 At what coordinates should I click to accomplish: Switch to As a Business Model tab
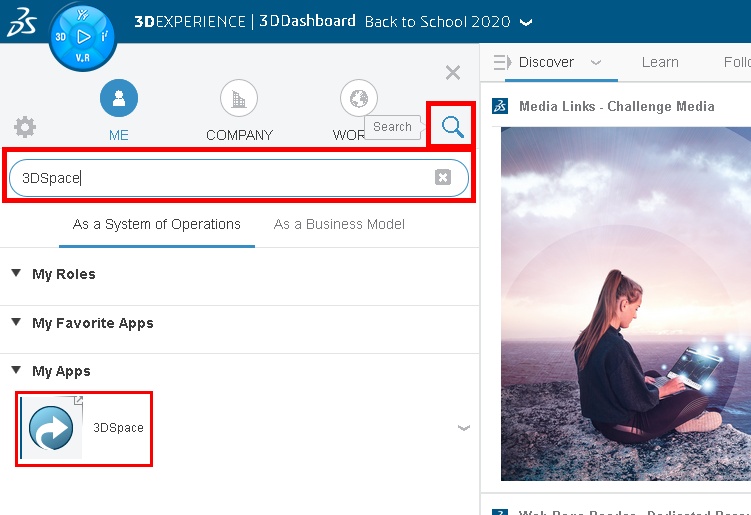tap(339, 224)
